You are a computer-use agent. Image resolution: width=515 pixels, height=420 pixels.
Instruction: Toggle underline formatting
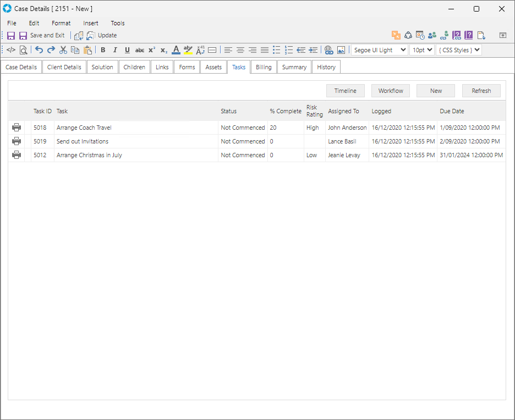127,50
